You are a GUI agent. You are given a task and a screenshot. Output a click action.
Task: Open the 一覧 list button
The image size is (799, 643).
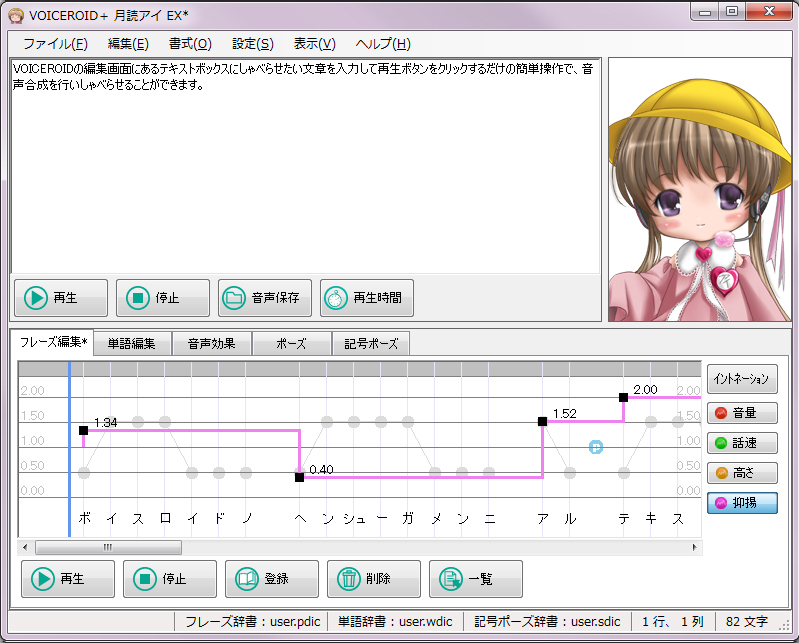click(475, 579)
